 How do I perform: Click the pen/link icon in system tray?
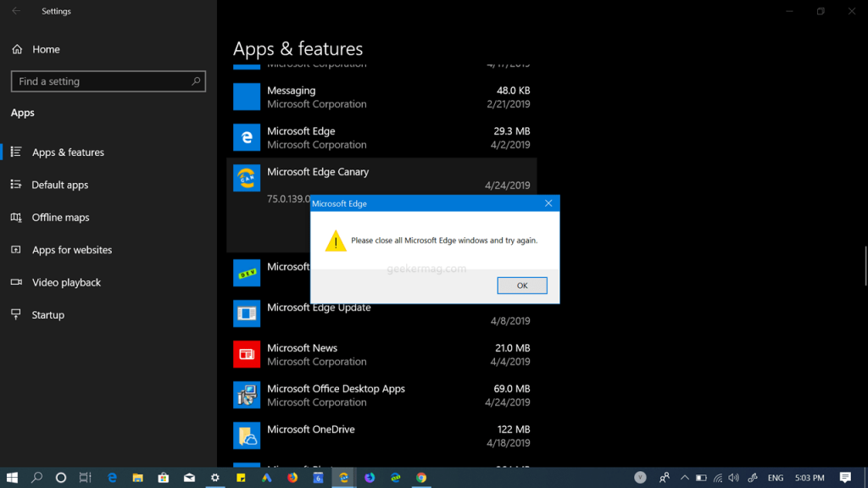pyautogui.click(x=753, y=478)
